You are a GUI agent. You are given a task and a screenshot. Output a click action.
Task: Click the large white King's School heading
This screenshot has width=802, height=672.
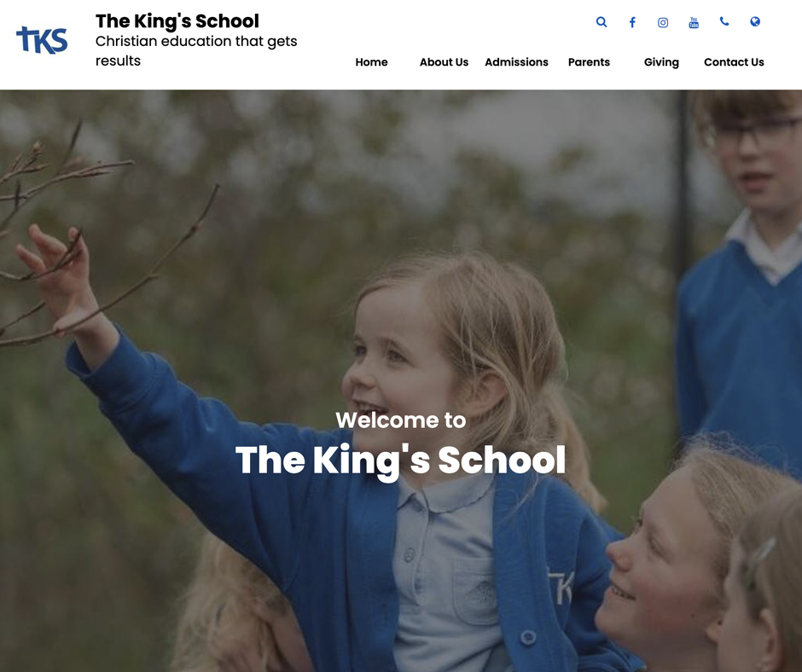(x=400, y=461)
